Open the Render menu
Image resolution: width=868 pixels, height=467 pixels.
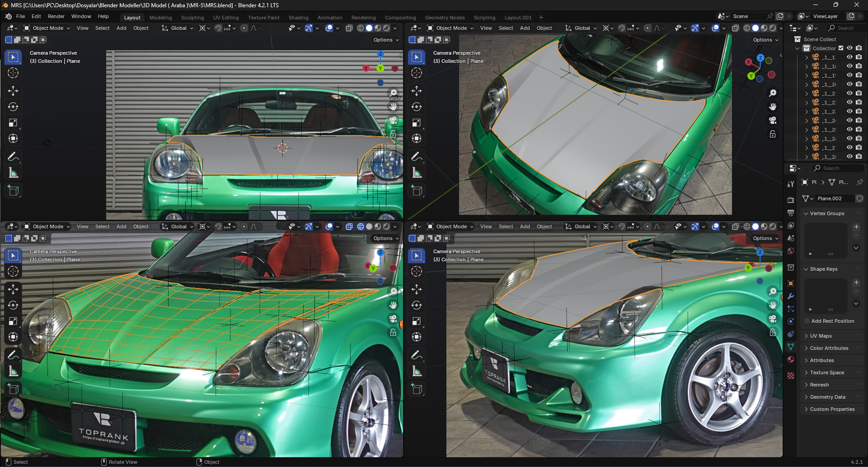pos(56,16)
